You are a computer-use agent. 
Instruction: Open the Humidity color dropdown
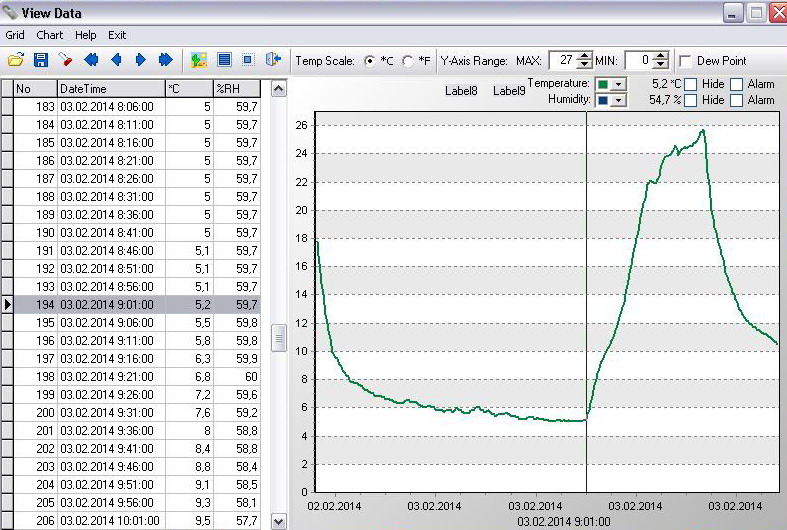[x=618, y=100]
